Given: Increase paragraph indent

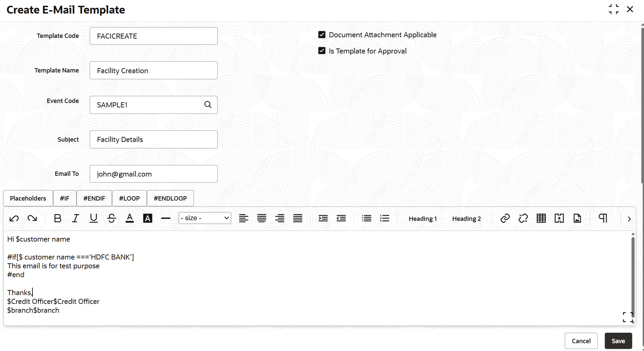Looking at the screenshot, I should (323, 219).
